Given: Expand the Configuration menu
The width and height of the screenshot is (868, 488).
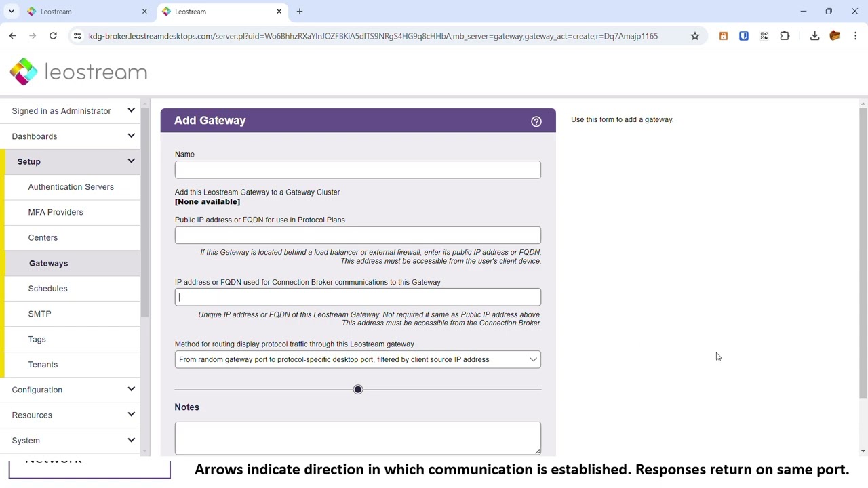Looking at the screenshot, I should [x=71, y=390].
